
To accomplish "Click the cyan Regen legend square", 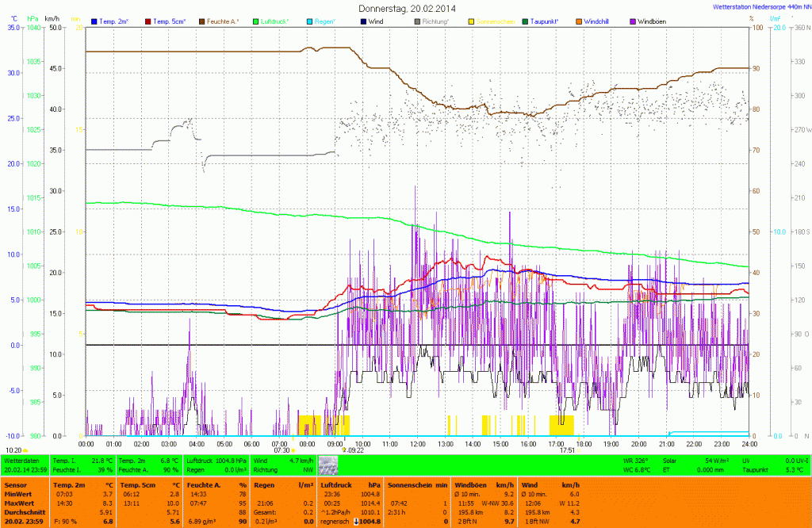I will tap(310, 21).
